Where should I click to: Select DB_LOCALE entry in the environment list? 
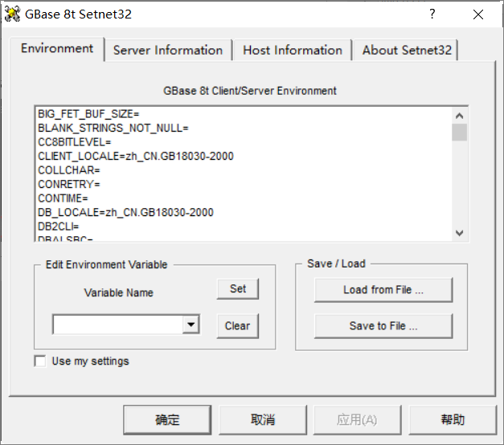click(125, 212)
